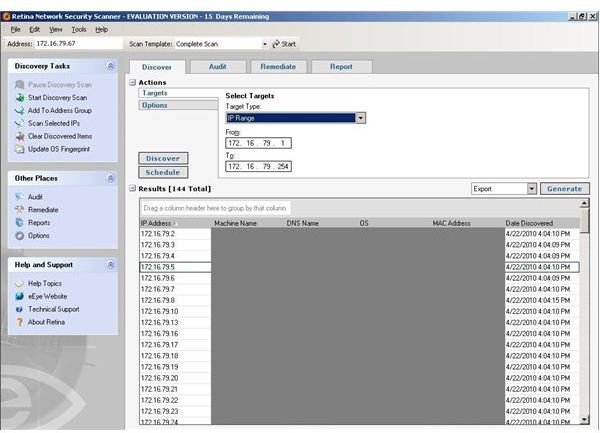600x433 pixels.
Task: Click the Retina application icon in title bar
Action: point(6,16)
